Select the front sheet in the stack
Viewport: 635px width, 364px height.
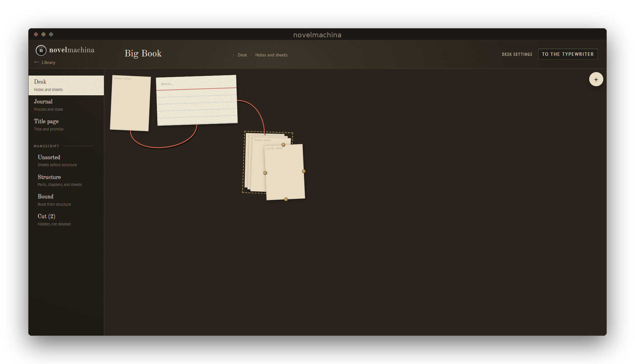tap(285, 172)
